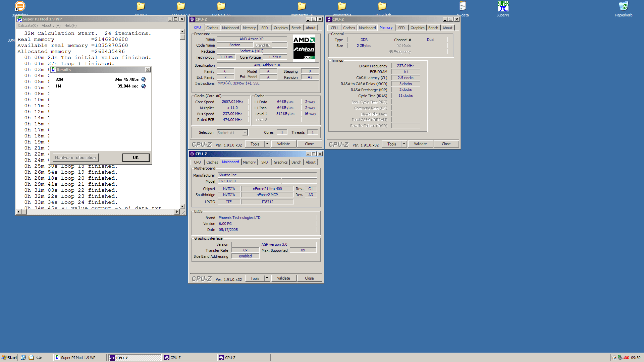This screenshot has height=362, width=644.
Task: Open the About...(A) menu in Super PI
Action: 51,25
